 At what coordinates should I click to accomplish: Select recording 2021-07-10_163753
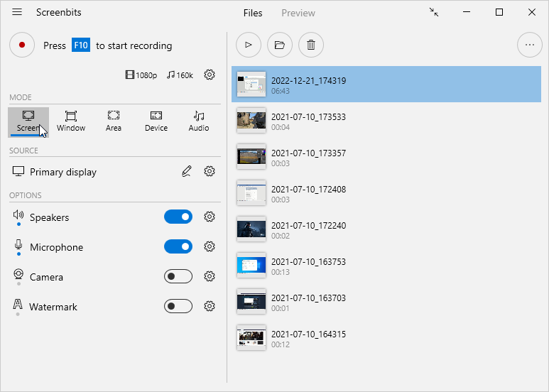point(386,266)
